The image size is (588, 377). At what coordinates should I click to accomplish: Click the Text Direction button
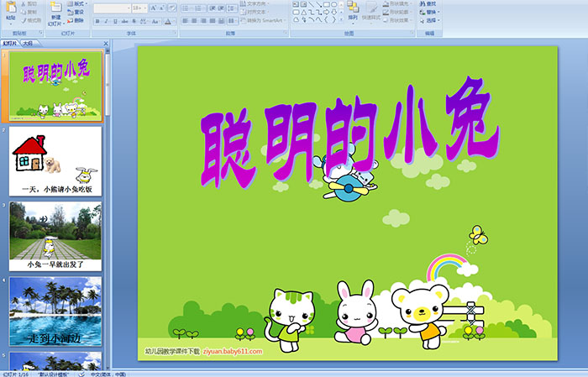click(255, 3)
